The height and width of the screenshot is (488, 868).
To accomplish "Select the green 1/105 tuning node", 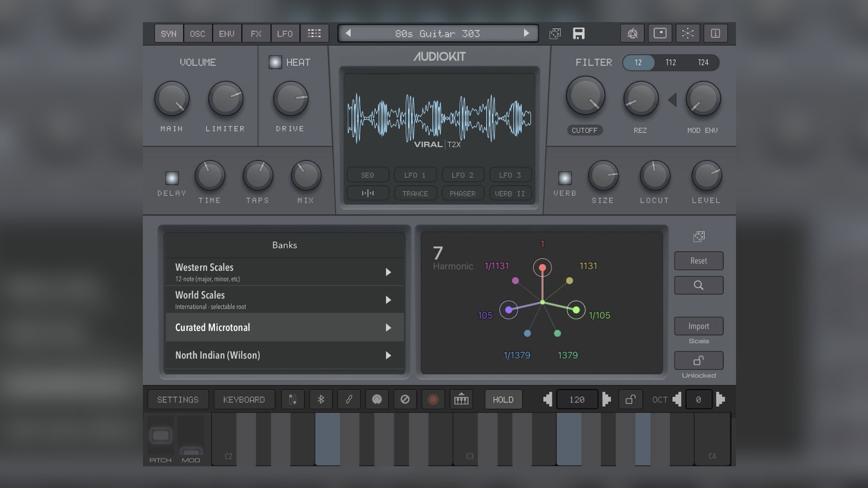I will (576, 310).
